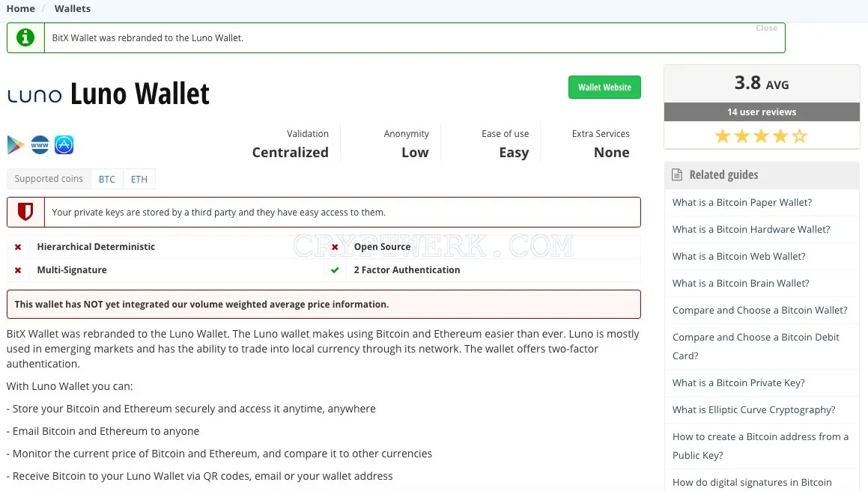Select the BTC supported coin
Image resolution: width=868 pixels, height=491 pixels.
pyautogui.click(x=107, y=180)
